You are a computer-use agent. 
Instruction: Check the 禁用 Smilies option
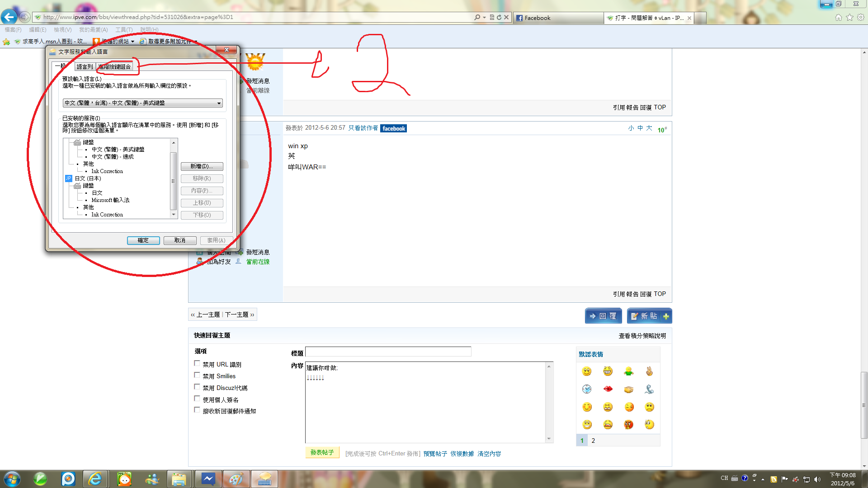(197, 375)
